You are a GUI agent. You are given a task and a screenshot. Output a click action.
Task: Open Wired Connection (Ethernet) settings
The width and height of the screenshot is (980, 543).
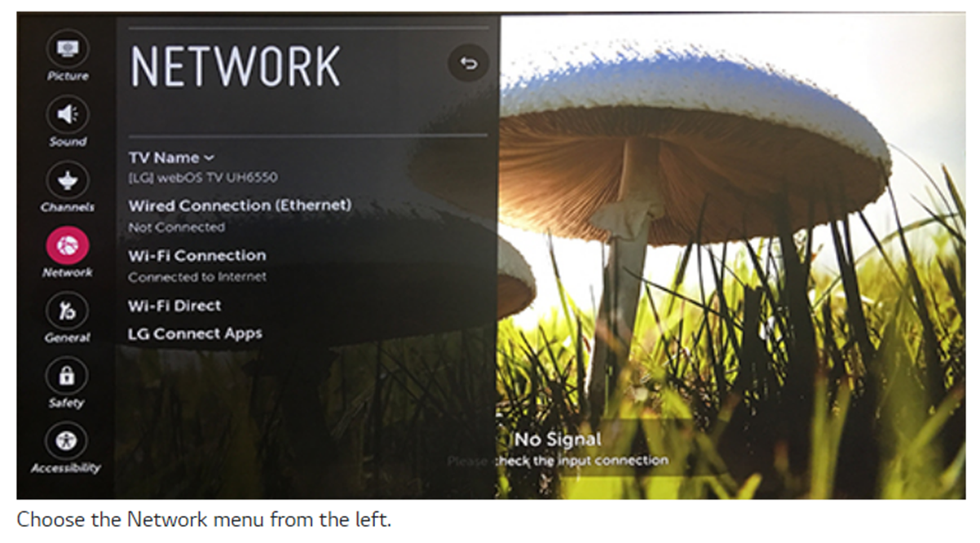(240, 205)
